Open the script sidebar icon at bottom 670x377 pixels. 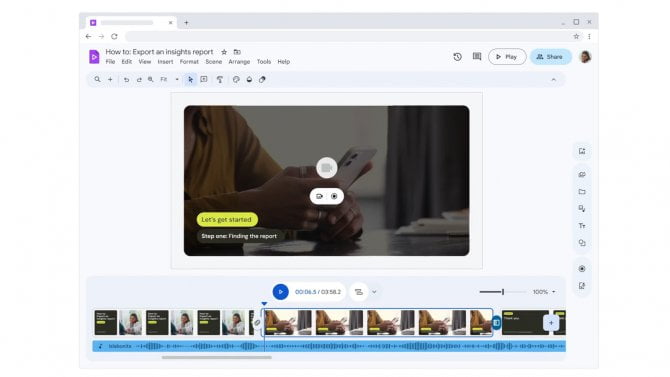pos(582,286)
